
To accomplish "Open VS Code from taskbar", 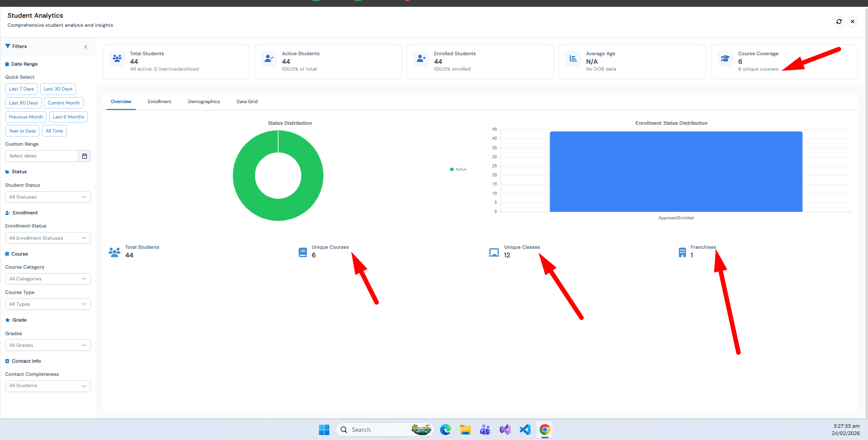I will 525,430.
